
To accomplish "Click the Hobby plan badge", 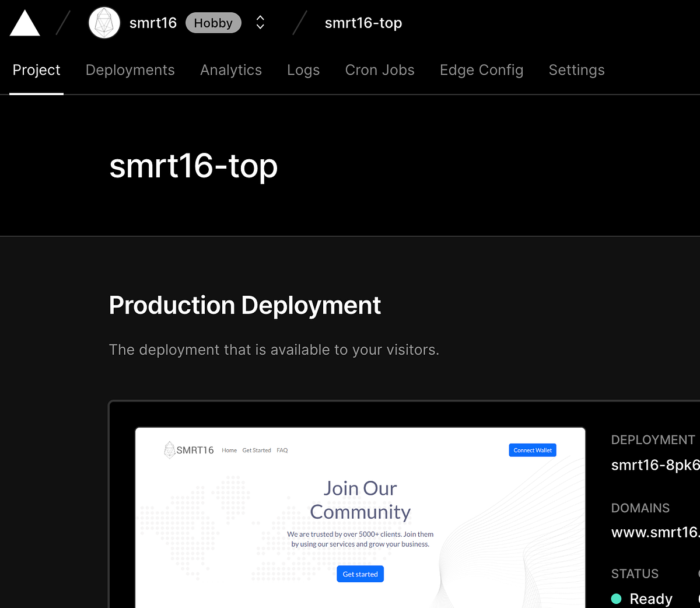I will 213,23.
